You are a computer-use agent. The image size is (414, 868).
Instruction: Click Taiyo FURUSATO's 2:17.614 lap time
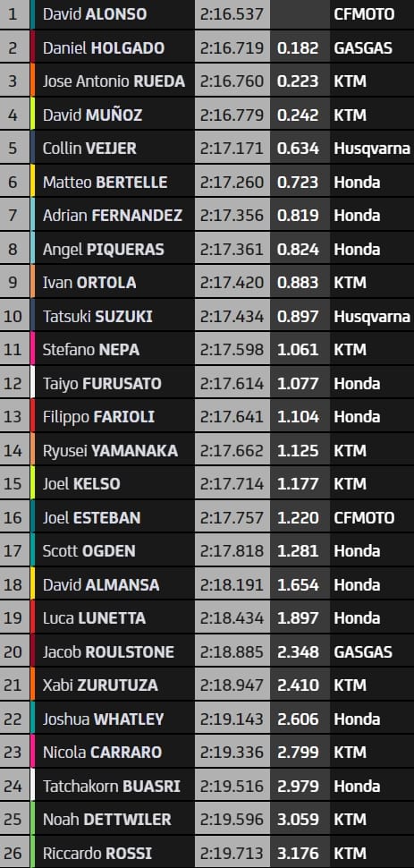[232, 384]
